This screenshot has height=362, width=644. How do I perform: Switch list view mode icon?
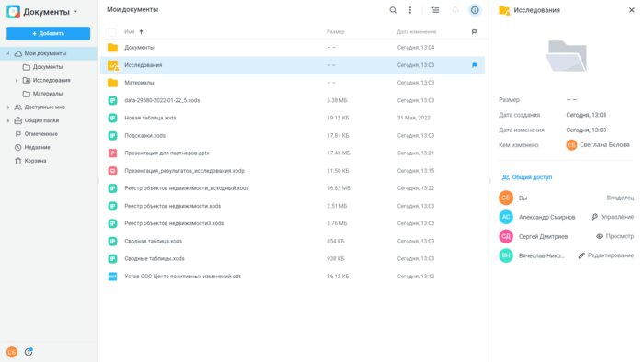(x=435, y=10)
